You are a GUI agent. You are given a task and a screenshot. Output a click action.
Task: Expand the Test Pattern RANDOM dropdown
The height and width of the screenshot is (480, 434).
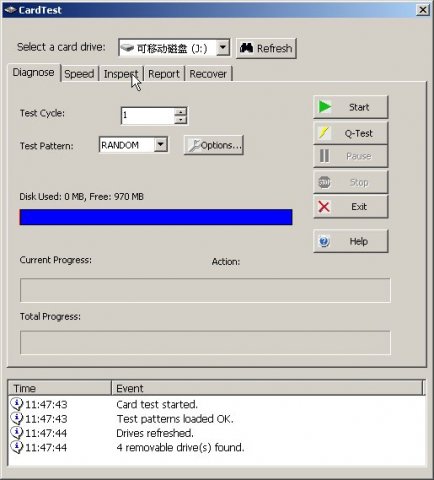coord(161,145)
